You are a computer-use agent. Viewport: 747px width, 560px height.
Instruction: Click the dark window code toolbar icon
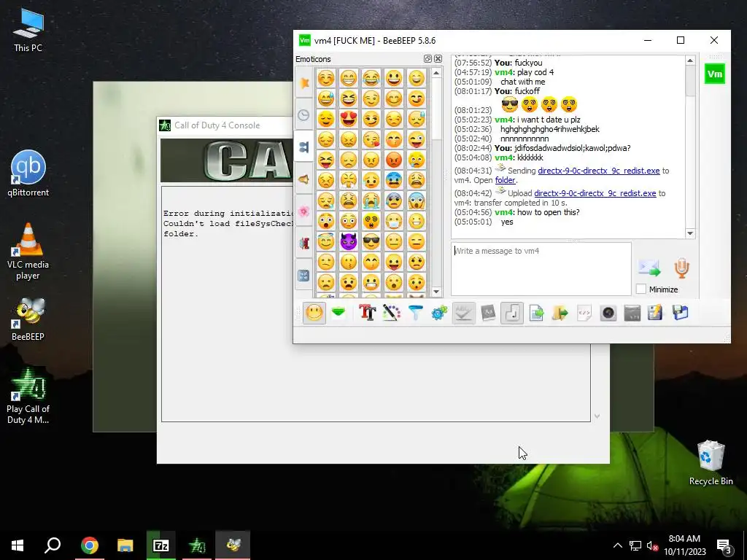click(632, 313)
